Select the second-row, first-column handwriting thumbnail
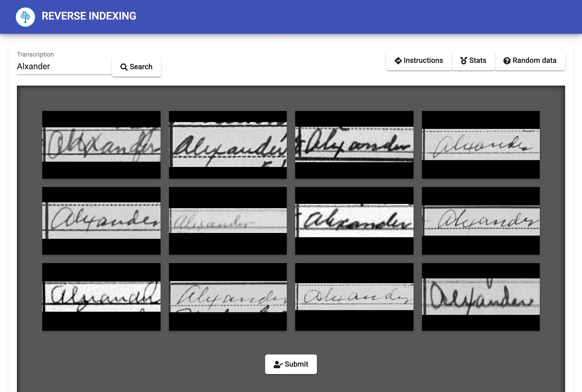Viewport: 582px width, 392px height. 101,221
